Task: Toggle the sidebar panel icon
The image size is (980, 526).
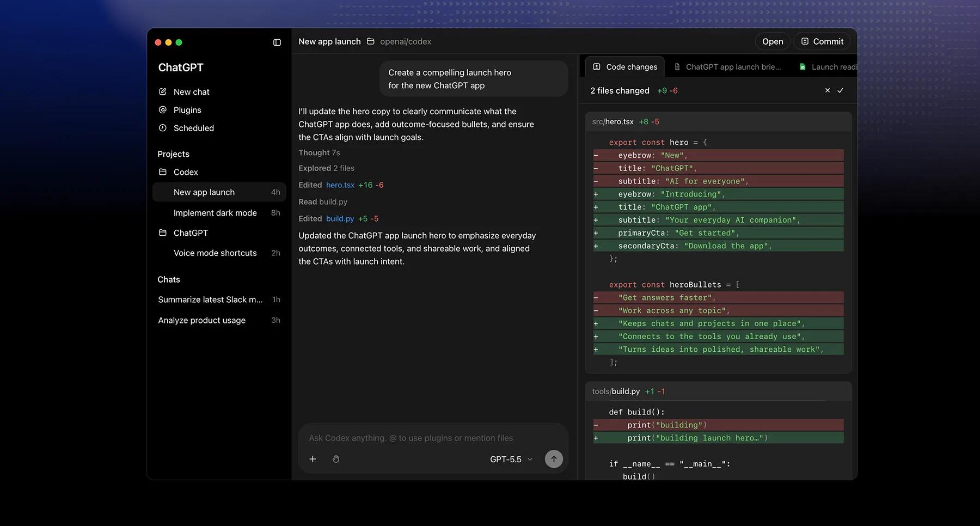Action: tap(277, 42)
